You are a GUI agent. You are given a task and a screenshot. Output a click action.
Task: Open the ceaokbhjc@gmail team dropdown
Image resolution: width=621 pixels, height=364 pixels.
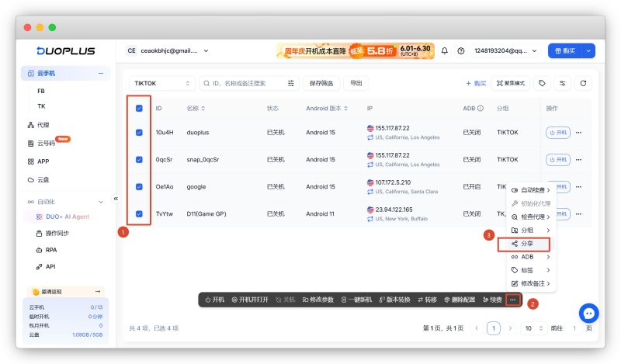[168, 50]
